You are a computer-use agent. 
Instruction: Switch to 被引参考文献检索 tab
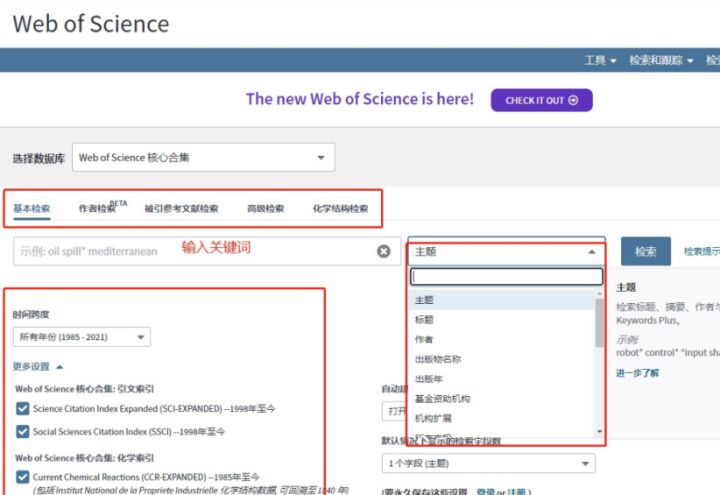(x=181, y=208)
